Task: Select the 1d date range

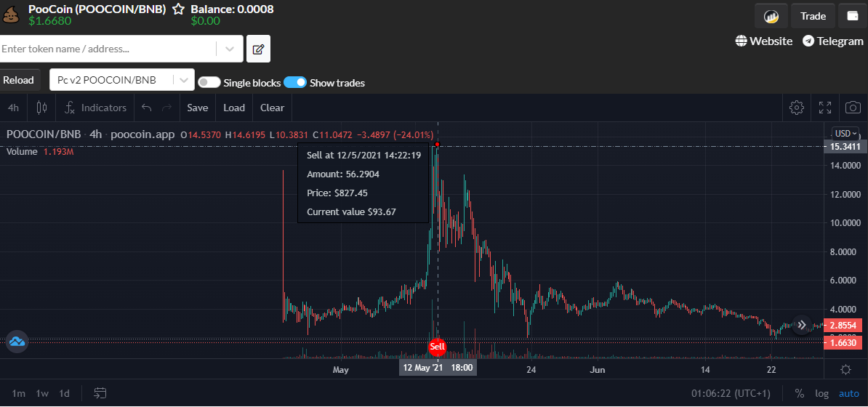Action: coord(64,394)
